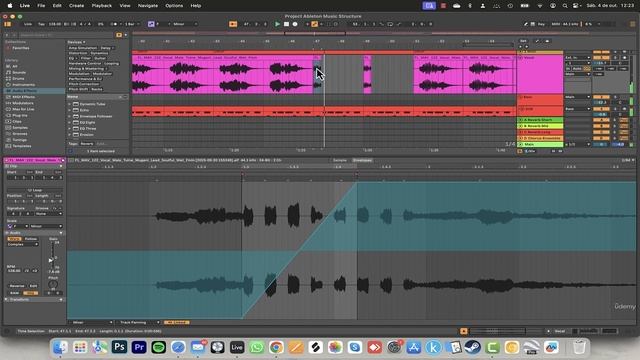Toggle the metronome button
The height and width of the screenshot is (360, 640).
[113, 24]
